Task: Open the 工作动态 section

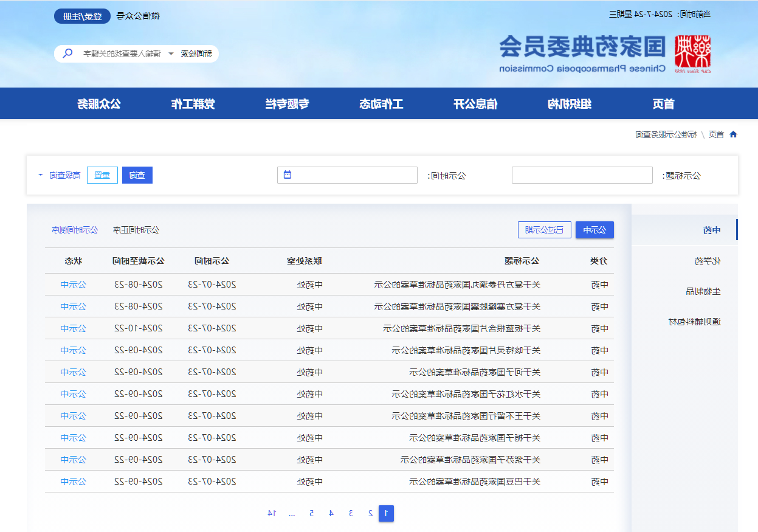Action: point(382,103)
